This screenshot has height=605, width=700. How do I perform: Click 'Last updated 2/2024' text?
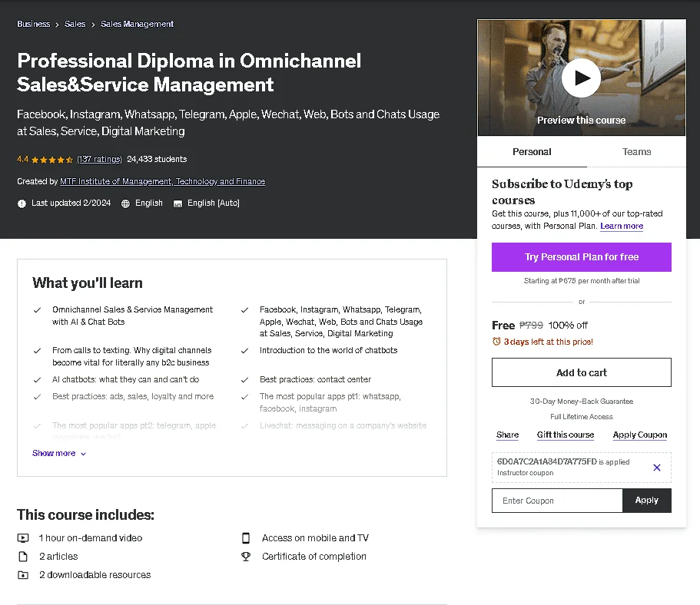pyautogui.click(x=71, y=203)
